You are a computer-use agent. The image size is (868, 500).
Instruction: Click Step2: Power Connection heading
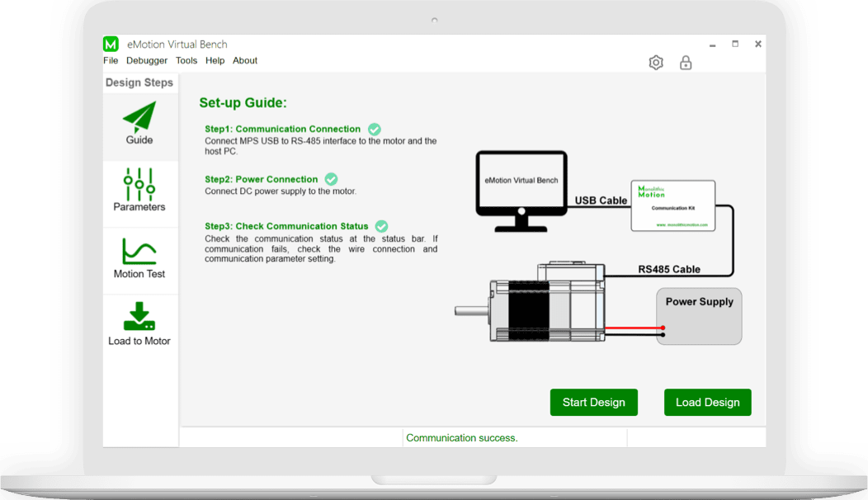pyautogui.click(x=262, y=179)
